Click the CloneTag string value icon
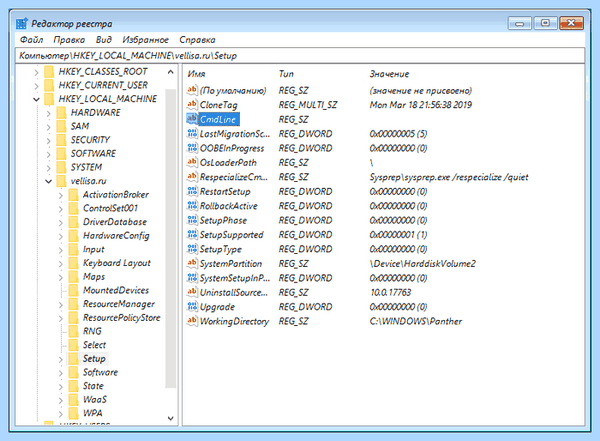 point(192,105)
